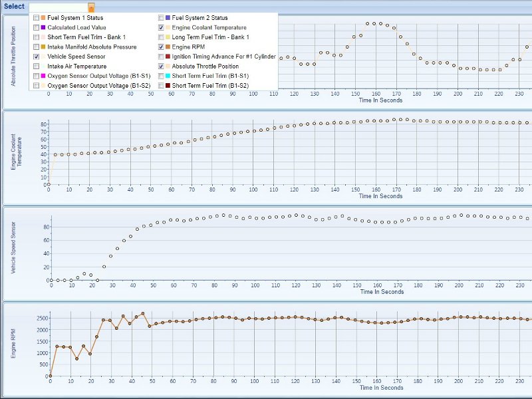The width and height of the screenshot is (532, 399).
Task: Select the Intake Air Temperature option label
Action: click(76, 66)
